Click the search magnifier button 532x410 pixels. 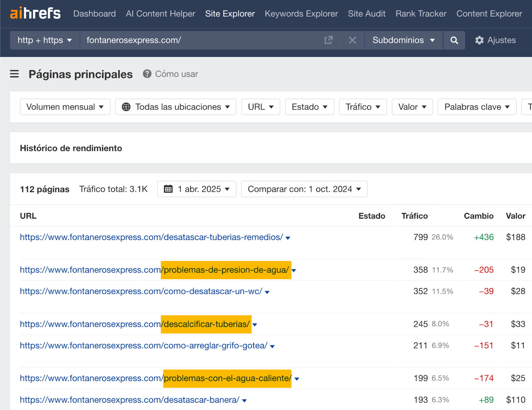454,40
